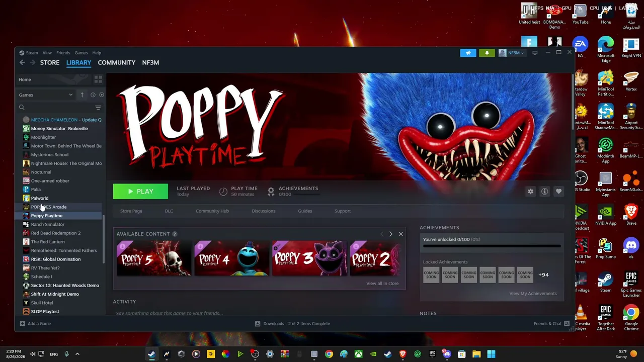Switch library to grid collections view
This screenshot has height=362, width=644.
click(x=98, y=79)
